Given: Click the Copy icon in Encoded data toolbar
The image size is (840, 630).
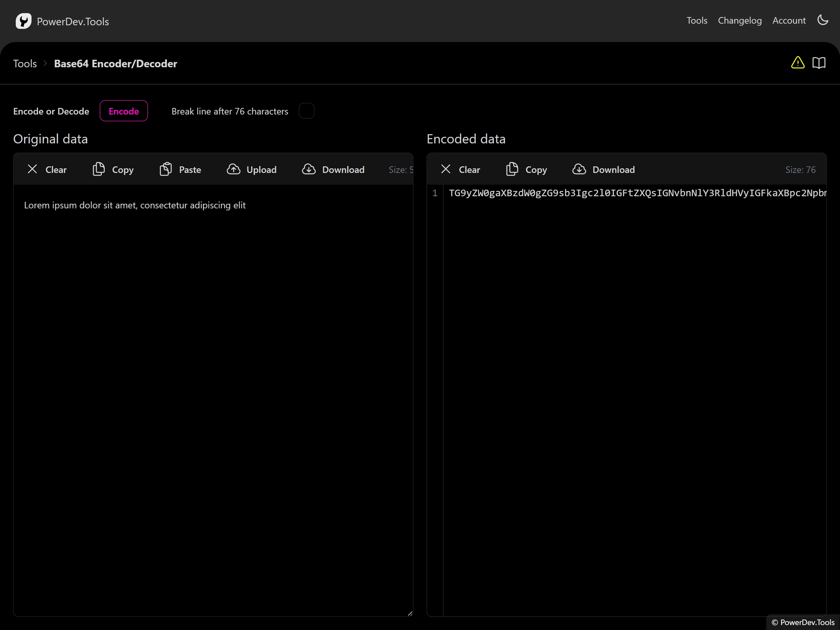Looking at the screenshot, I should click(512, 169).
